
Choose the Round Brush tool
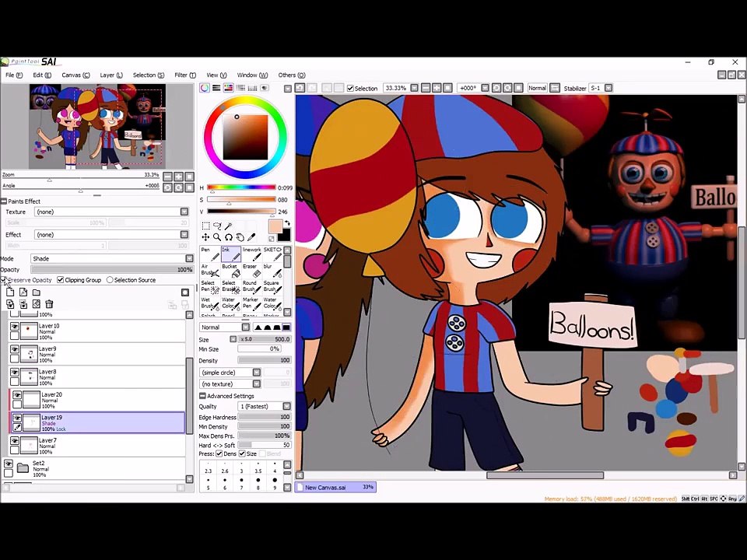click(x=251, y=287)
